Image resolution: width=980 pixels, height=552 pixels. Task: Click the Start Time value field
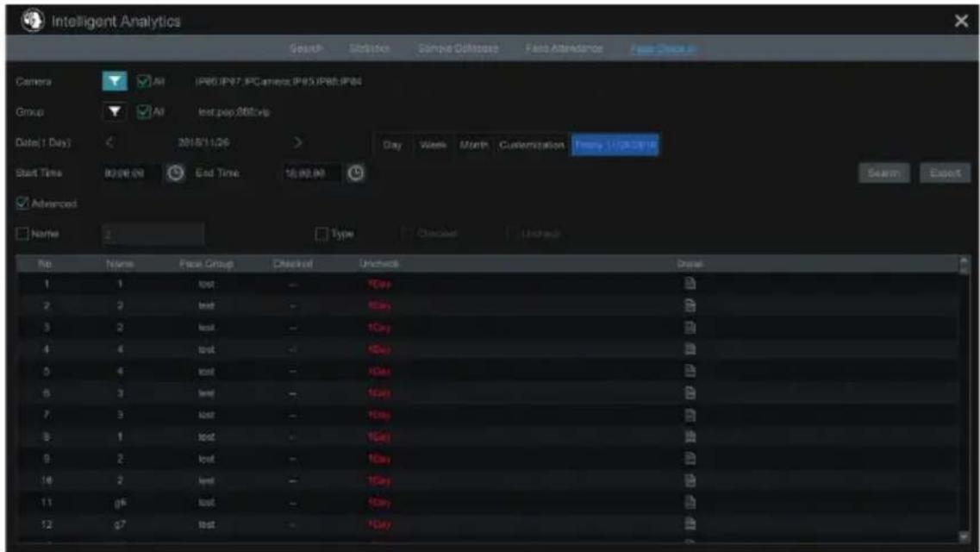click(132, 173)
